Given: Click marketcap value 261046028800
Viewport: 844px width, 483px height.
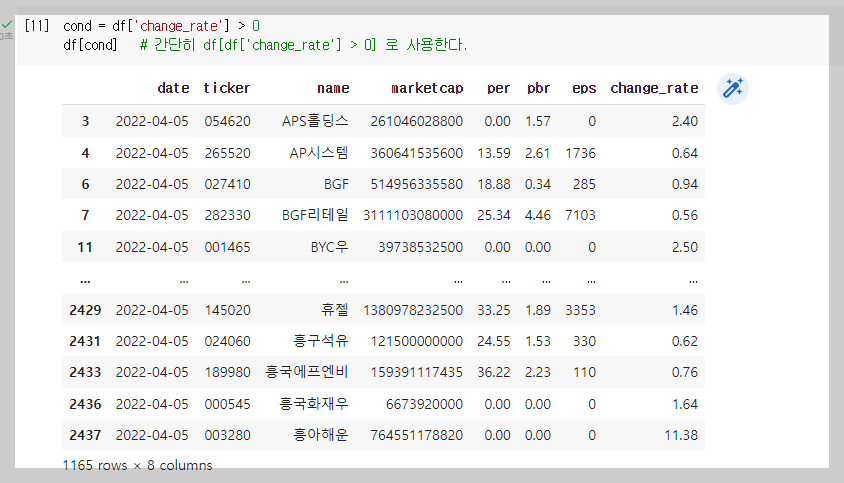Looking at the screenshot, I should [x=417, y=121].
